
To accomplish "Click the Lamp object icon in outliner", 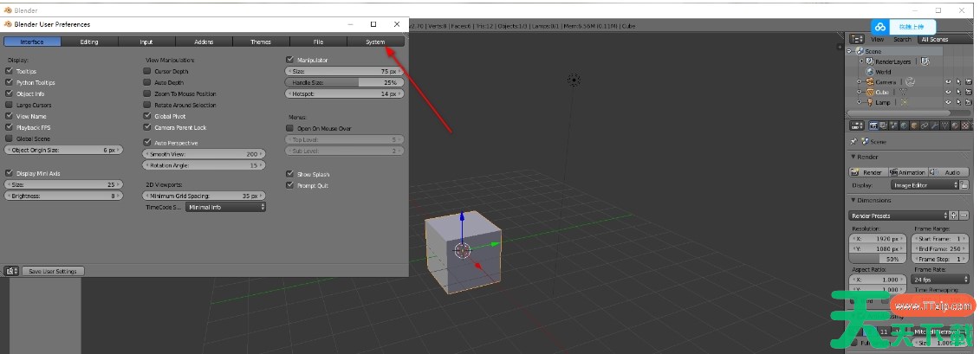I will pos(867,102).
